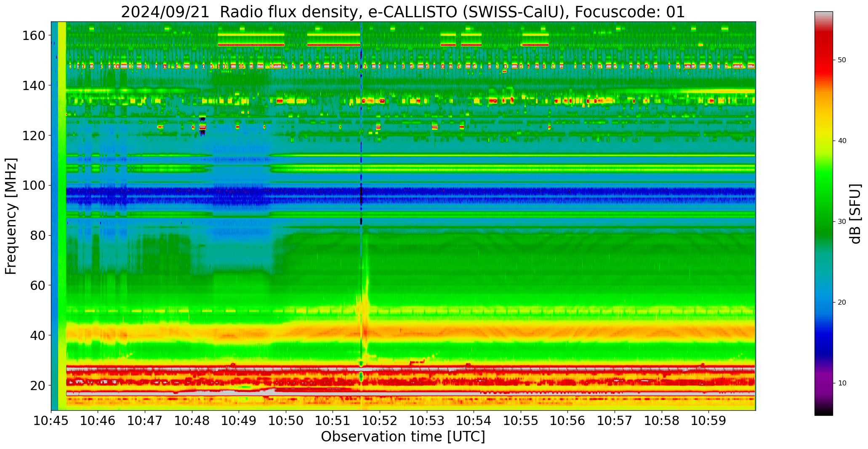Click the 10:51 time tick label
The width and height of the screenshot is (868, 449).
click(333, 420)
